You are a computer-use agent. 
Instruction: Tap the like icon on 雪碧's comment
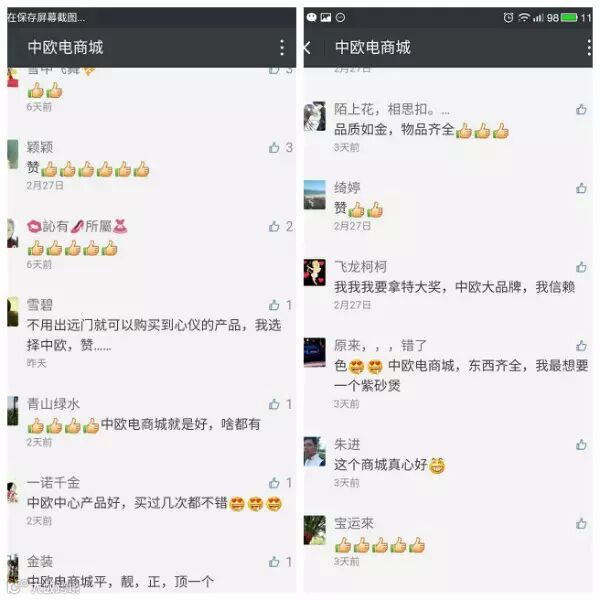click(274, 305)
